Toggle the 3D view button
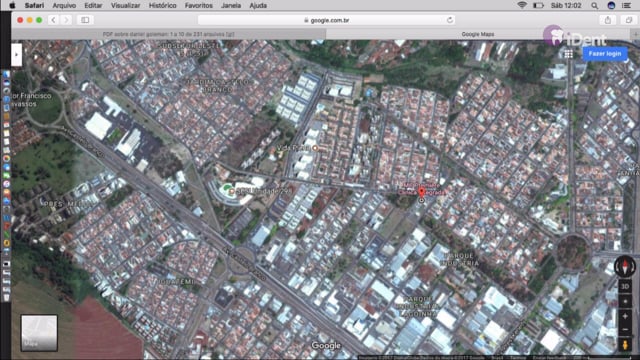 625,287
